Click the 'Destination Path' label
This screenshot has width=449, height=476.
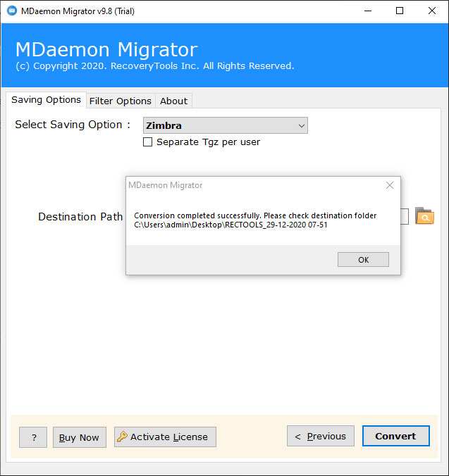tap(80, 216)
